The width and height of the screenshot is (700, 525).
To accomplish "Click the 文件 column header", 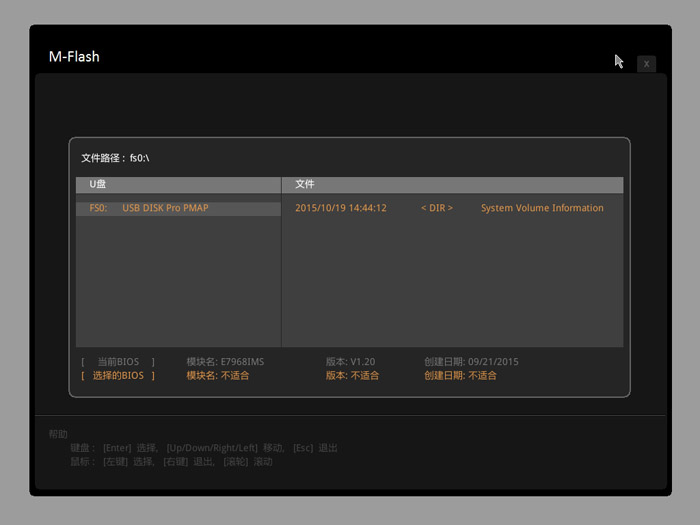I will [x=305, y=185].
